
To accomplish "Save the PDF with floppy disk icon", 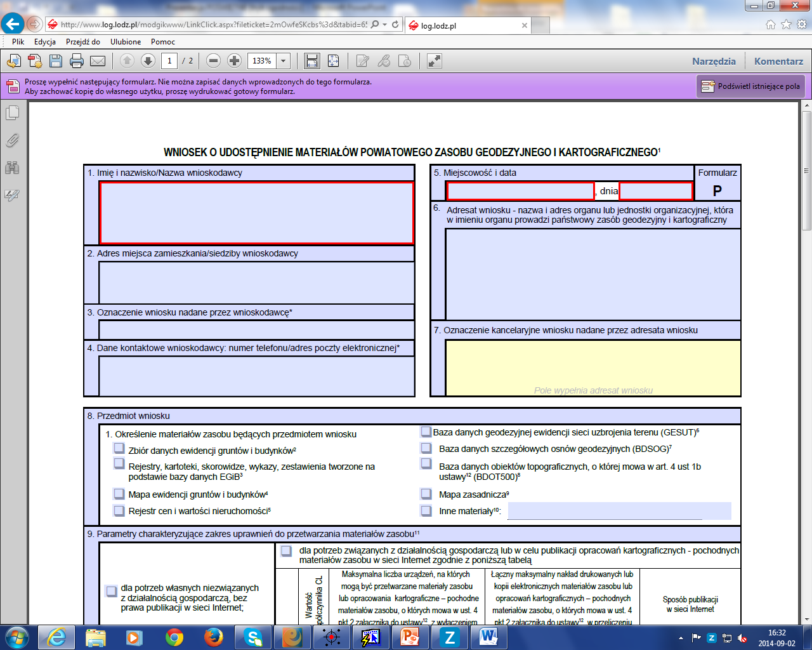I will pyautogui.click(x=56, y=61).
